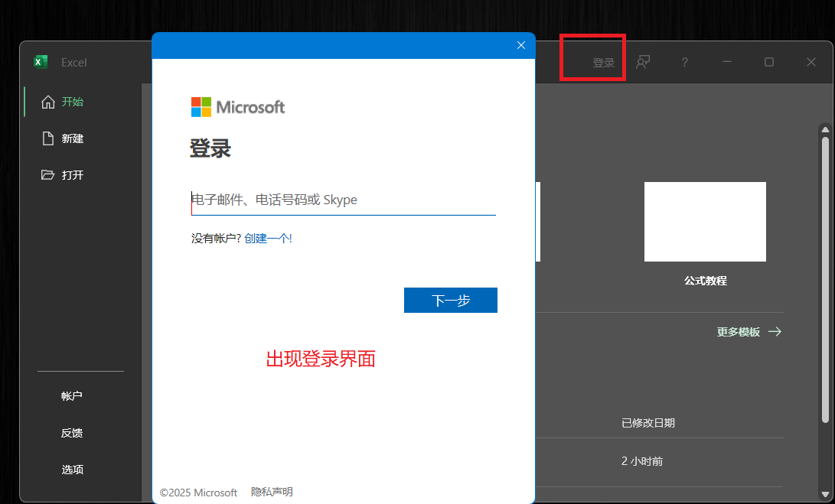This screenshot has height=504, width=835.
Task: Click the arrow icon next to 更多模板
Action: click(x=775, y=332)
